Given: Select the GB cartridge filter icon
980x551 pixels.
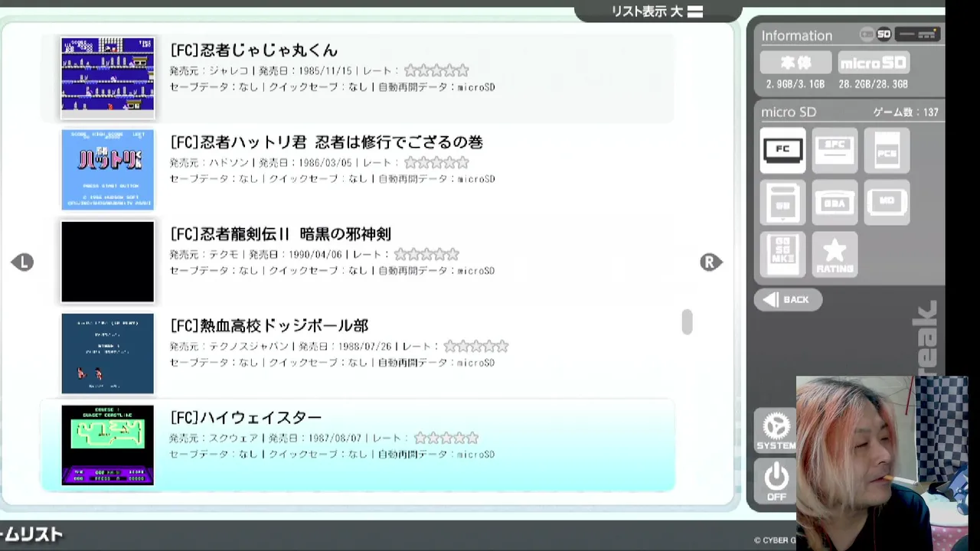Looking at the screenshot, I should (782, 203).
